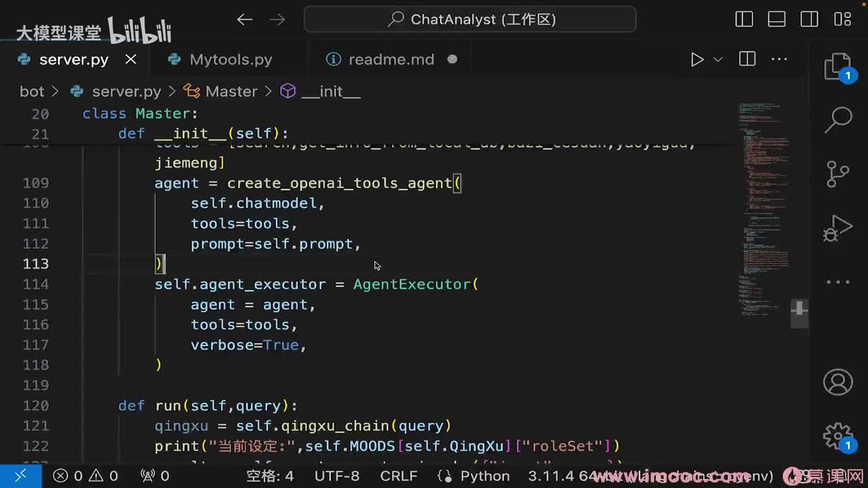The height and width of the screenshot is (488, 868).
Task: Select Python interpreter 3.11.4
Action: pyautogui.click(x=651, y=476)
